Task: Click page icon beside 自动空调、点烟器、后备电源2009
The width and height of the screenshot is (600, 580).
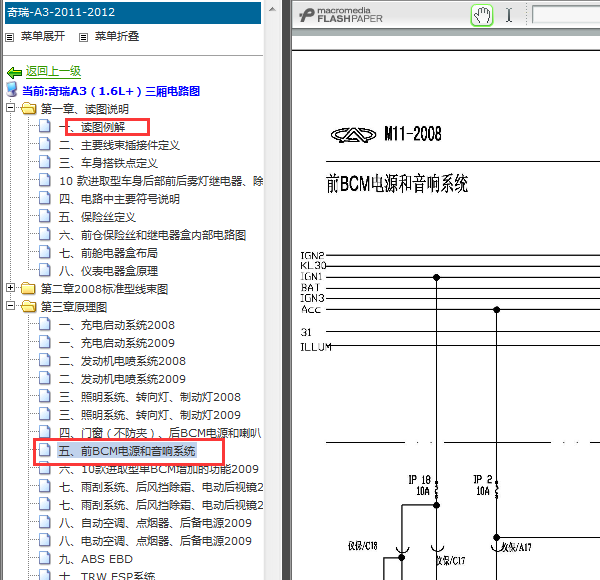Action: tap(45, 521)
